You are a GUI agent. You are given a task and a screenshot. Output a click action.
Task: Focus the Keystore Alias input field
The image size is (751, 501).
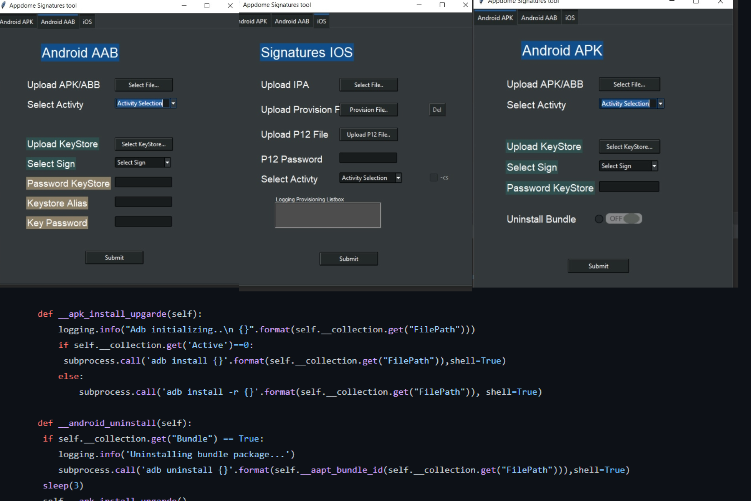143,202
